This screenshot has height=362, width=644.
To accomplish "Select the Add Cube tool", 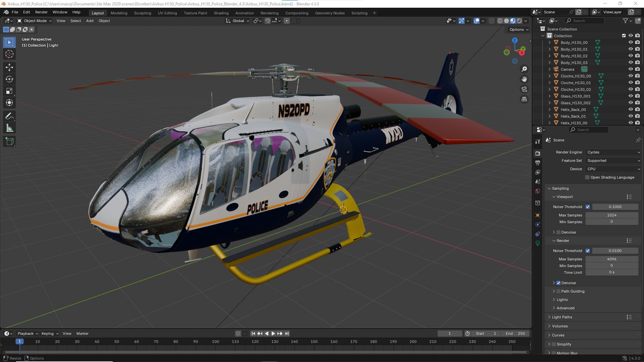I will (9, 142).
